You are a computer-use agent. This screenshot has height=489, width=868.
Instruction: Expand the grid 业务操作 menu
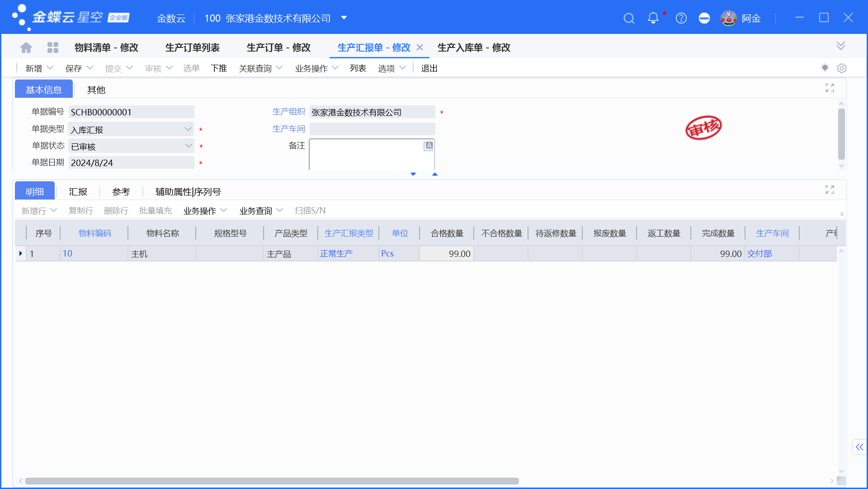tap(205, 211)
